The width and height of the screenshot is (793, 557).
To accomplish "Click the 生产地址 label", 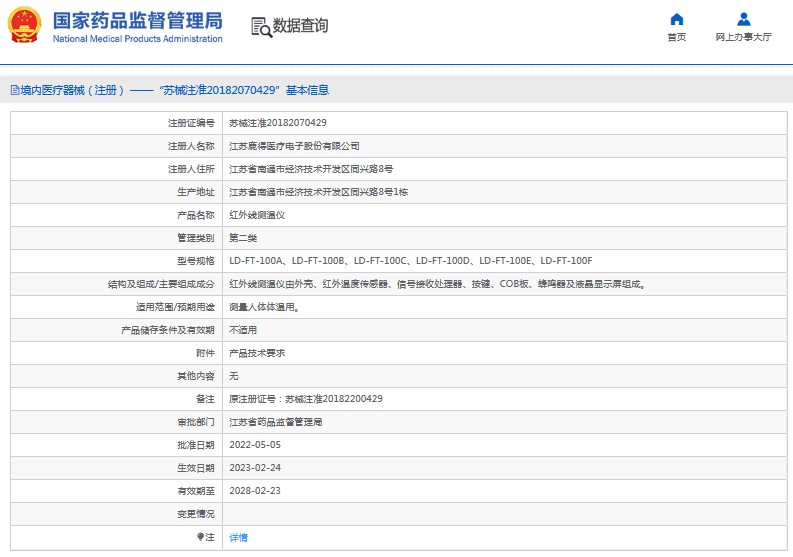I will coord(196,192).
